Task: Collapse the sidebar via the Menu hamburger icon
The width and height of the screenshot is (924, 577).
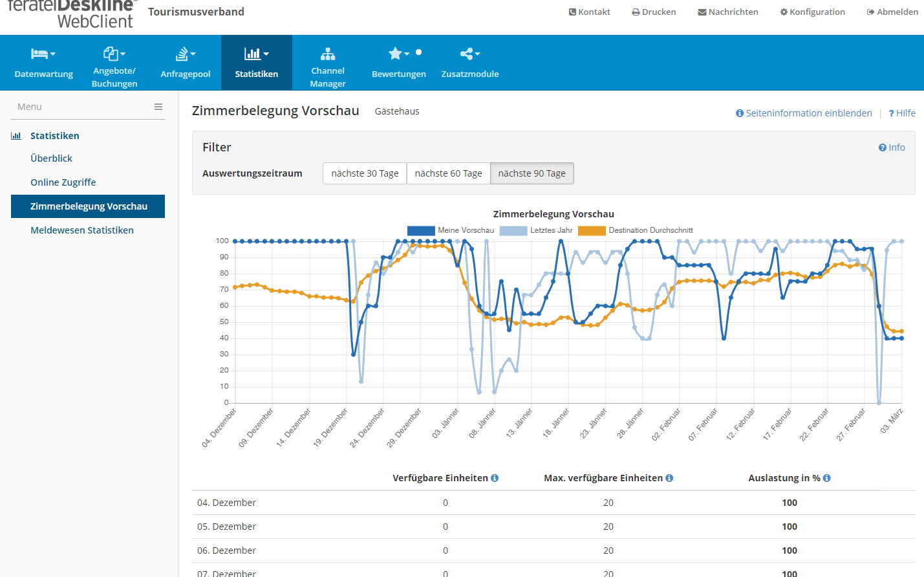Action: pos(158,107)
